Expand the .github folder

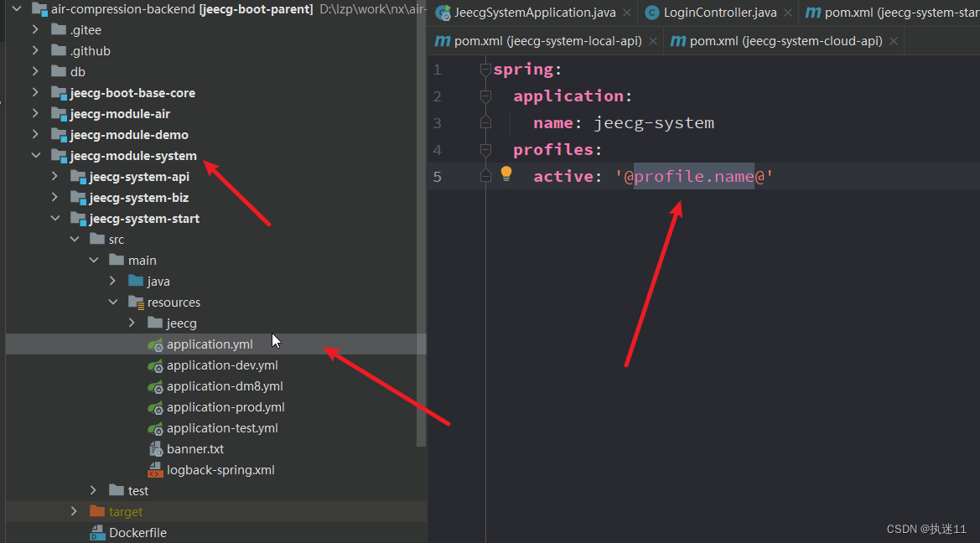(x=35, y=50)
